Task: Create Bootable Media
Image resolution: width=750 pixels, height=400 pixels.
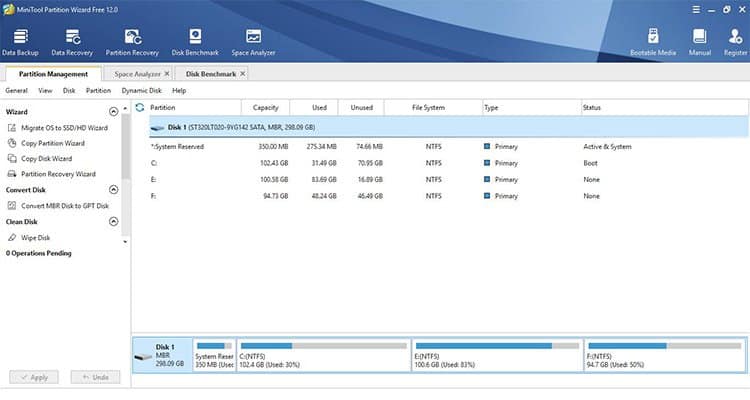Action: [x=653, y=42]
